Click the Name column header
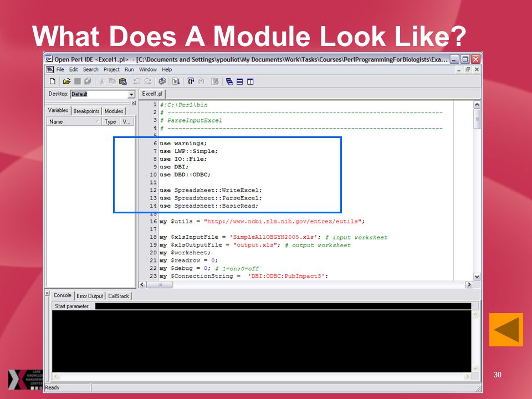This screenshot has width=532, height=399. pos(74,121)
